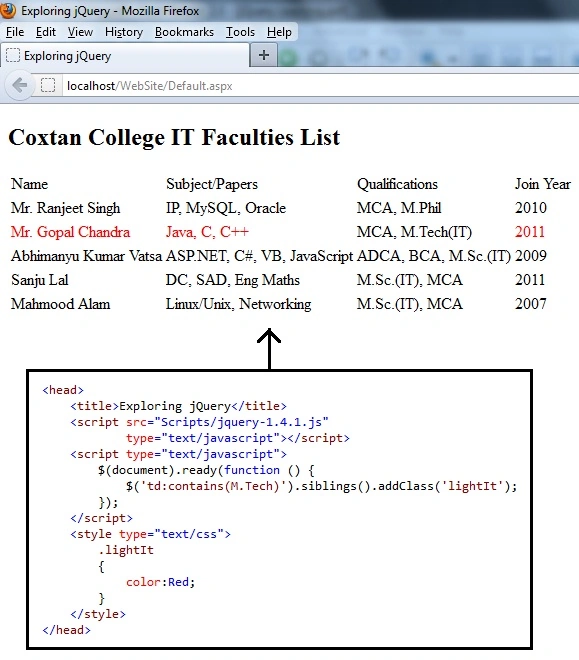Select the ASP.NET, C#, VB, JavaScript cell
The width and height of the screenshot is (579, 660).
pos(259,256)
